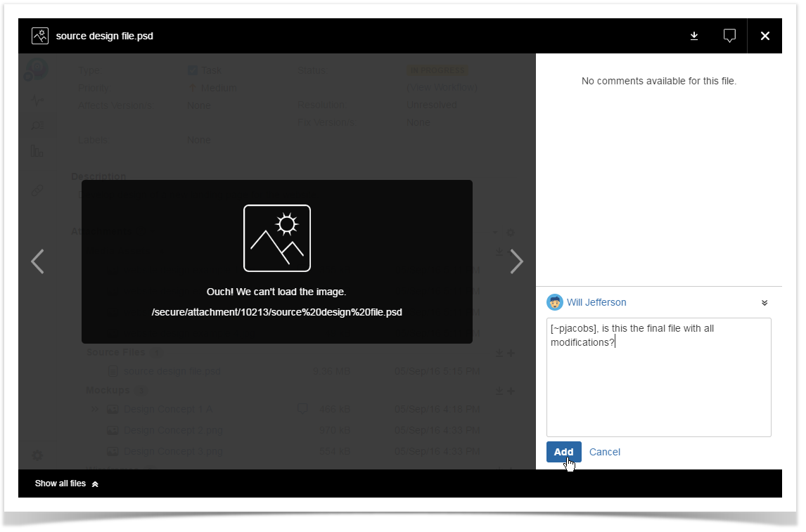
Task: Click the image file icon in header
Action: coord(40,36)
